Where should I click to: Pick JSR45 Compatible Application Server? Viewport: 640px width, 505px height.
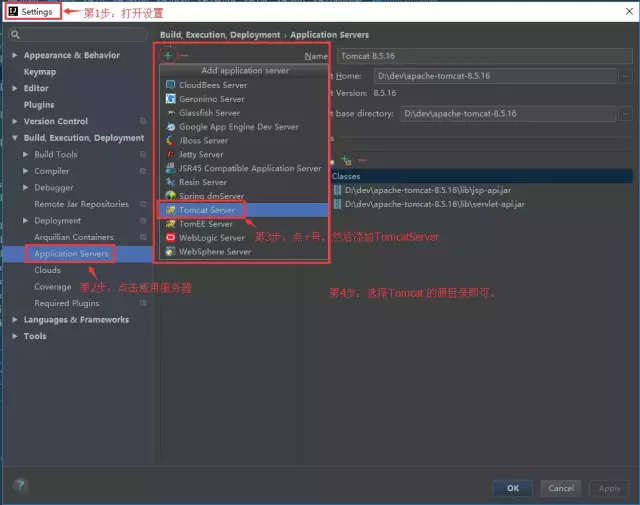click(244, 168)
